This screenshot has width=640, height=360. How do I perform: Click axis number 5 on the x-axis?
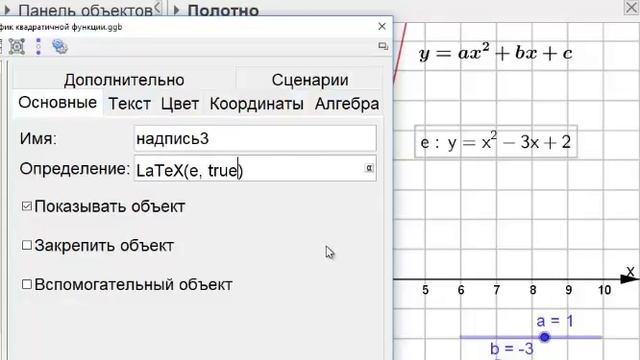425,290
